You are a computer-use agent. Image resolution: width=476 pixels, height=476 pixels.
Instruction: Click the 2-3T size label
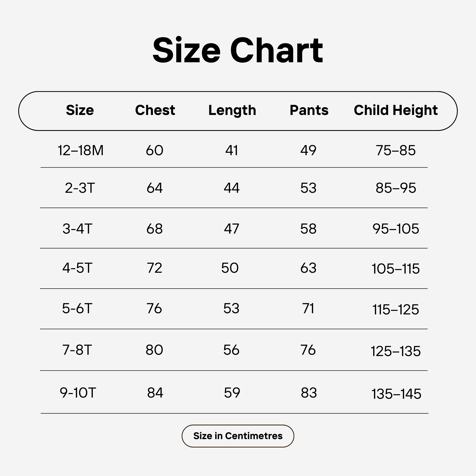point(80,188)
